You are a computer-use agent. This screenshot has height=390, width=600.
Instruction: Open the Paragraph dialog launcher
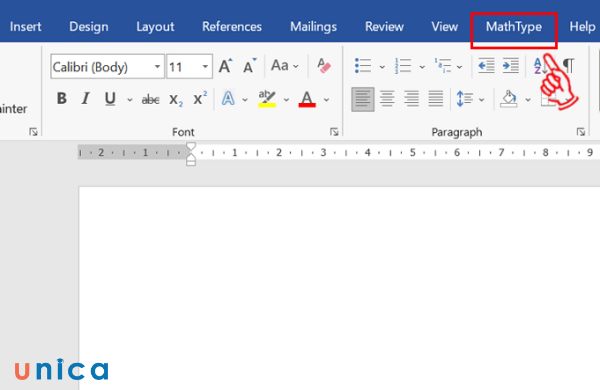(581, 132)
